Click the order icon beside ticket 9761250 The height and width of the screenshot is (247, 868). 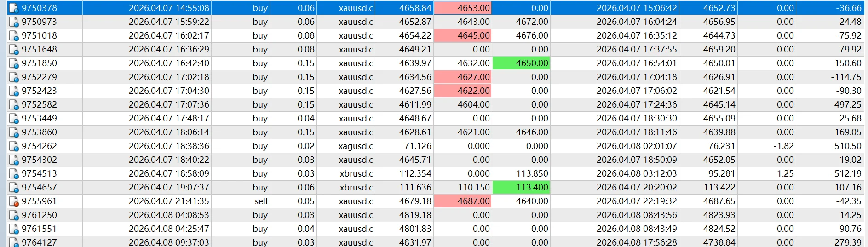14,215
